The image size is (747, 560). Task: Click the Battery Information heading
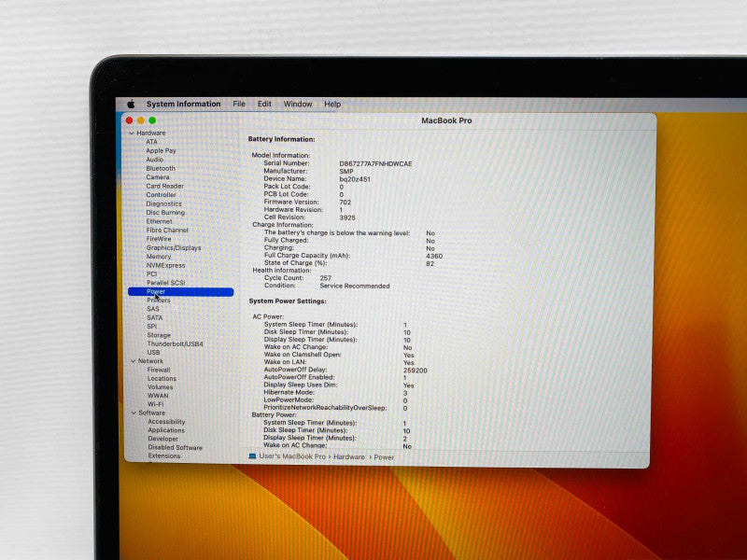coord(282,139)
